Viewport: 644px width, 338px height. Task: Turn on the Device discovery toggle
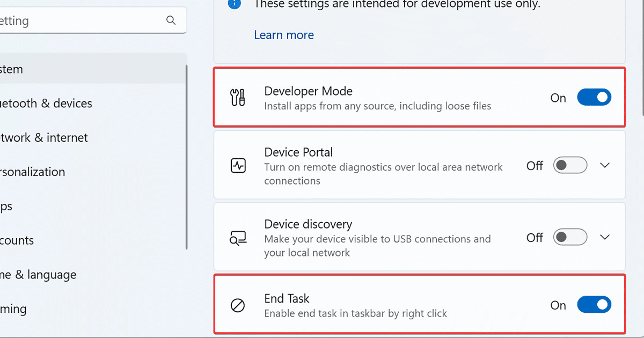coord(570,237)
